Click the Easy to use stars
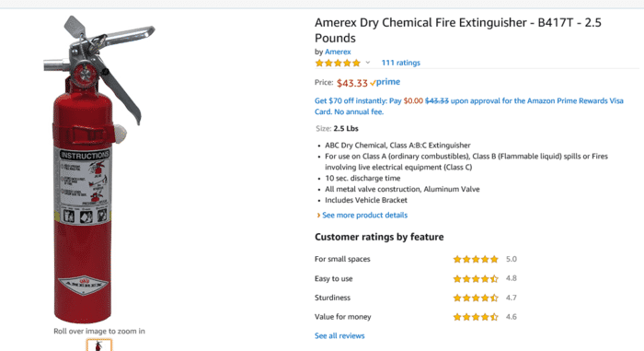 coord(476,278)
